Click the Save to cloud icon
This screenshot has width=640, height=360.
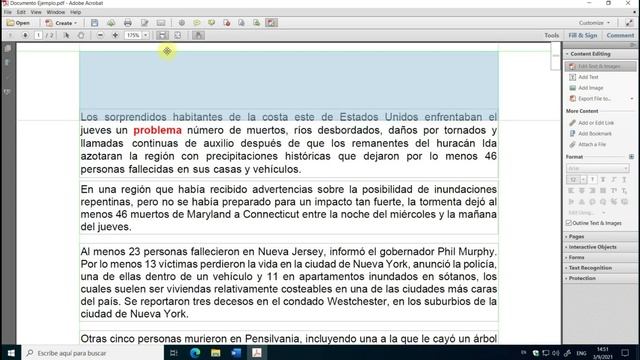pos(111,23)
